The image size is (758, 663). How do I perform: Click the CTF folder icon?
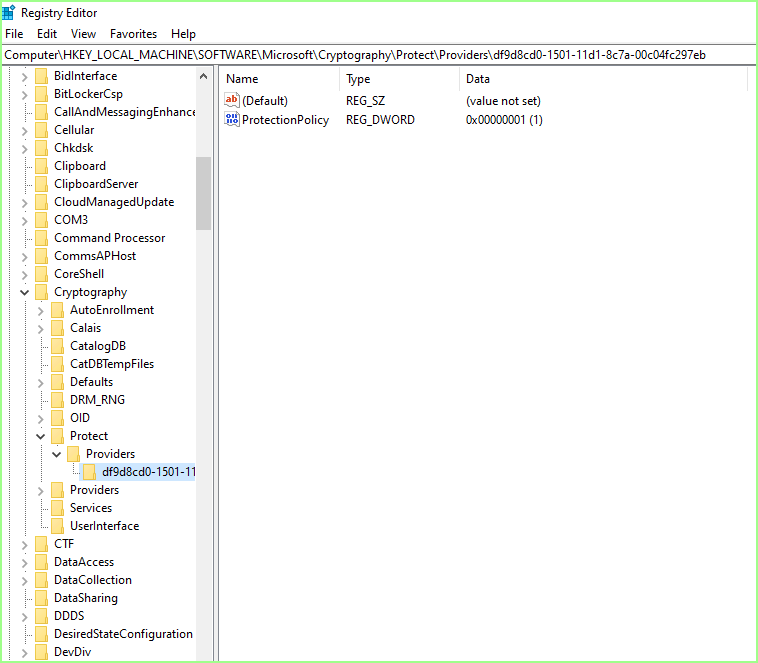tap(42, 544)
